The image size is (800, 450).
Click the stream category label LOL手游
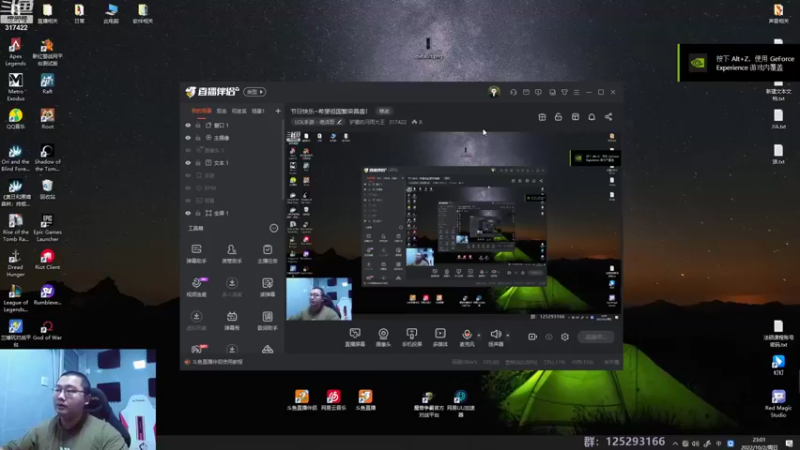click(314, 122)
